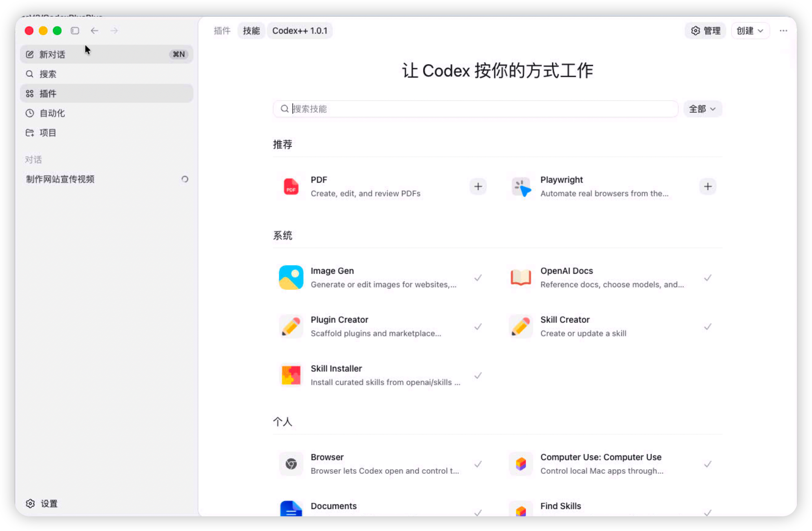Open 自动化 in the sidebar
Screen dimensions: 812x531
coord(106,113)
